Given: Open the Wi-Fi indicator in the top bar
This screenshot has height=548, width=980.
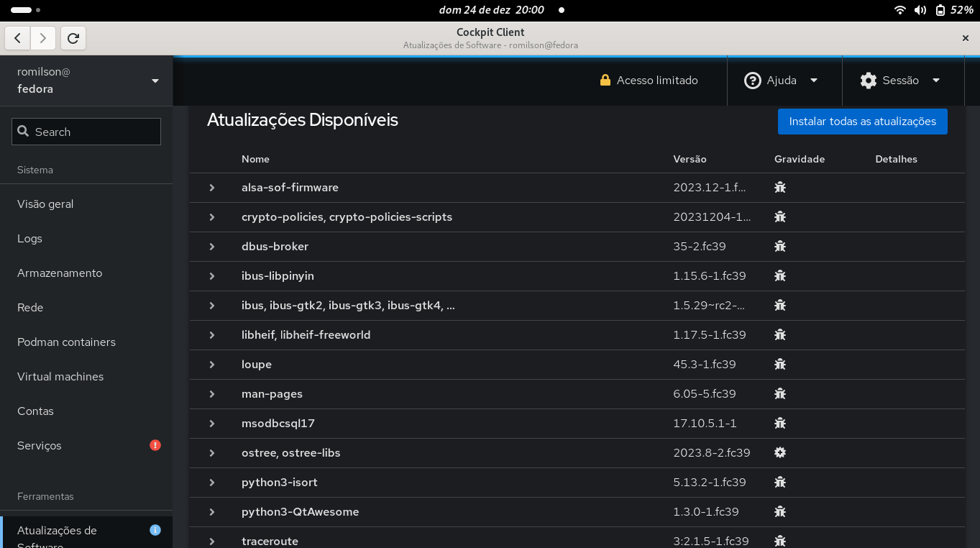Looking at the screenshot, I should point(899,10).
